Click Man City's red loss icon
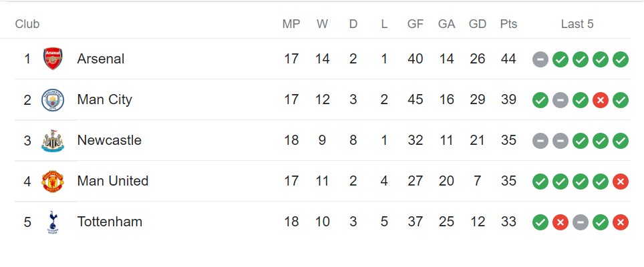Viewport: 644px width, 267px height. 601,100
